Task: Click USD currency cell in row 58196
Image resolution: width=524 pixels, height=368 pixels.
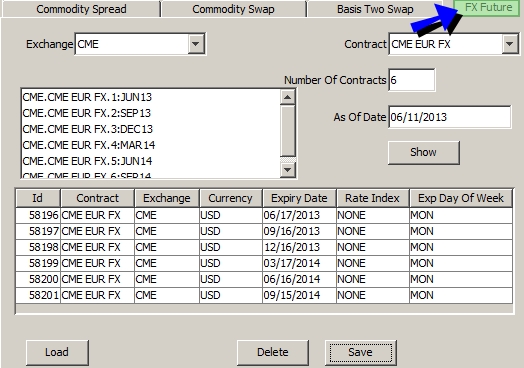Action: pyautogui.click(x=231, y=215)
